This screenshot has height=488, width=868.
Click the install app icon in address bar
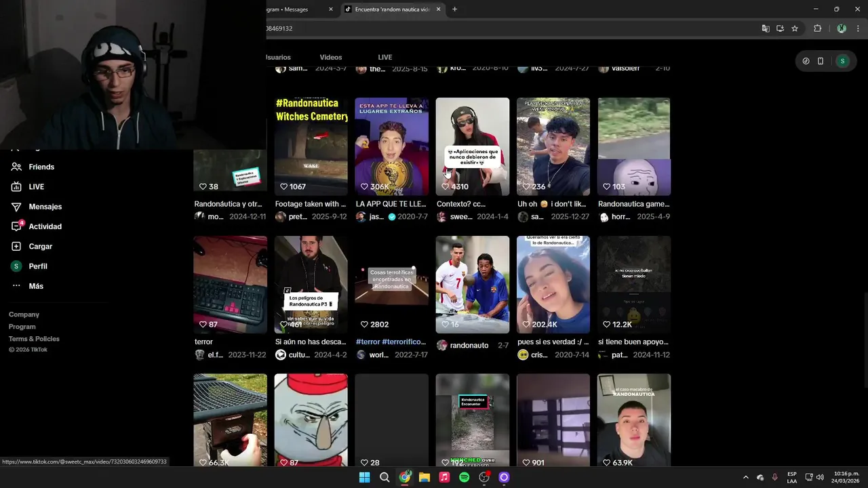click(x=781, y=28)
